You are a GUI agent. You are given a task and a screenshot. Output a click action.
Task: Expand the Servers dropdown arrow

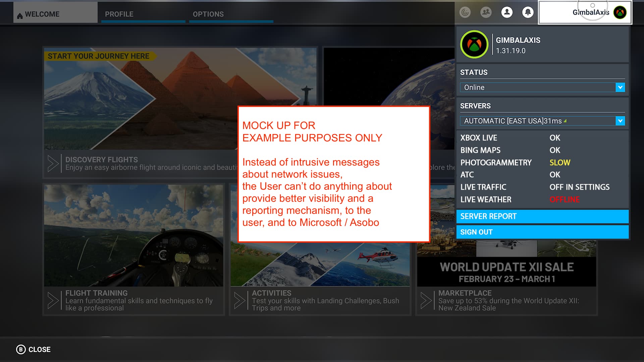[x=620, y=121]
